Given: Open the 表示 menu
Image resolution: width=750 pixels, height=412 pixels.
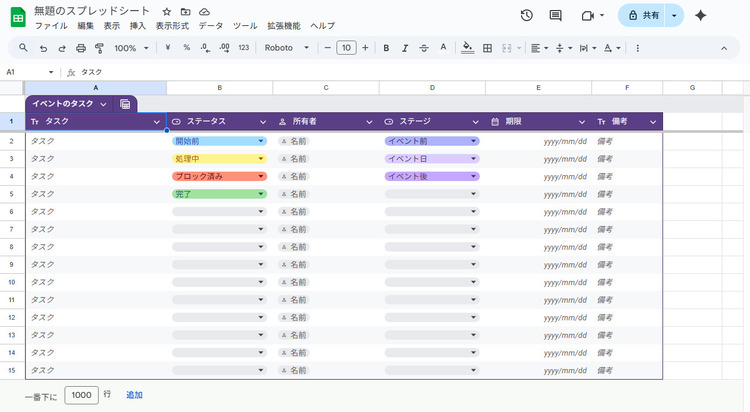Looking at the screenshot, I should [x=112, y=26].
